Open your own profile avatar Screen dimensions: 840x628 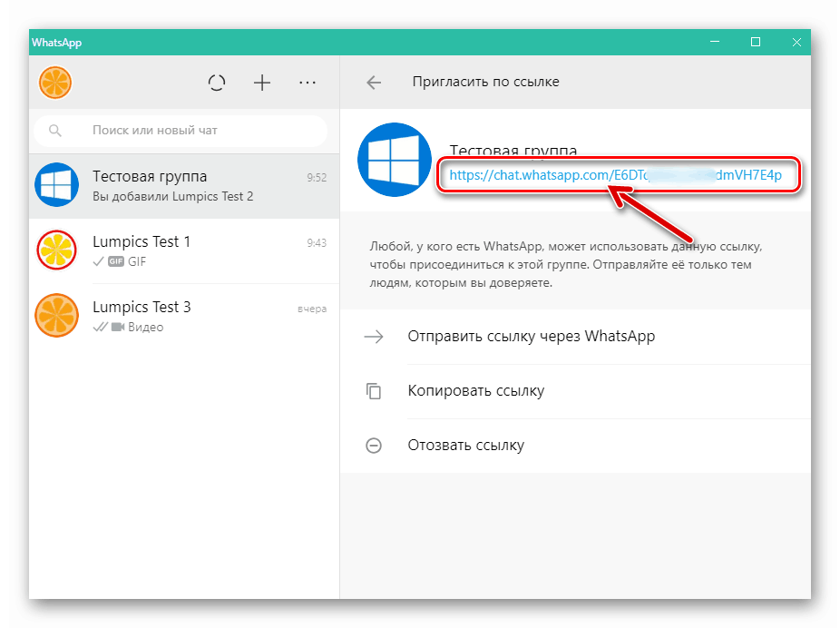click(54, 82)
